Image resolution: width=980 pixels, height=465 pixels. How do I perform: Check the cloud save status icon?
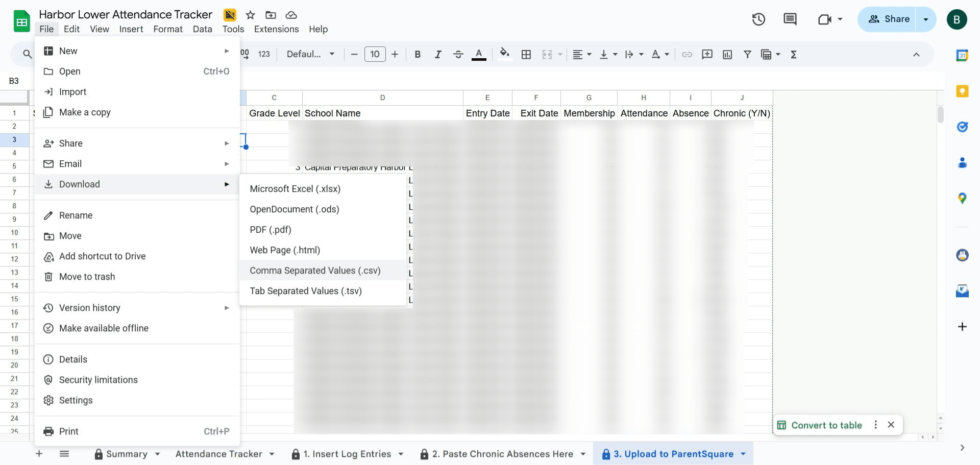coord(291,15)
